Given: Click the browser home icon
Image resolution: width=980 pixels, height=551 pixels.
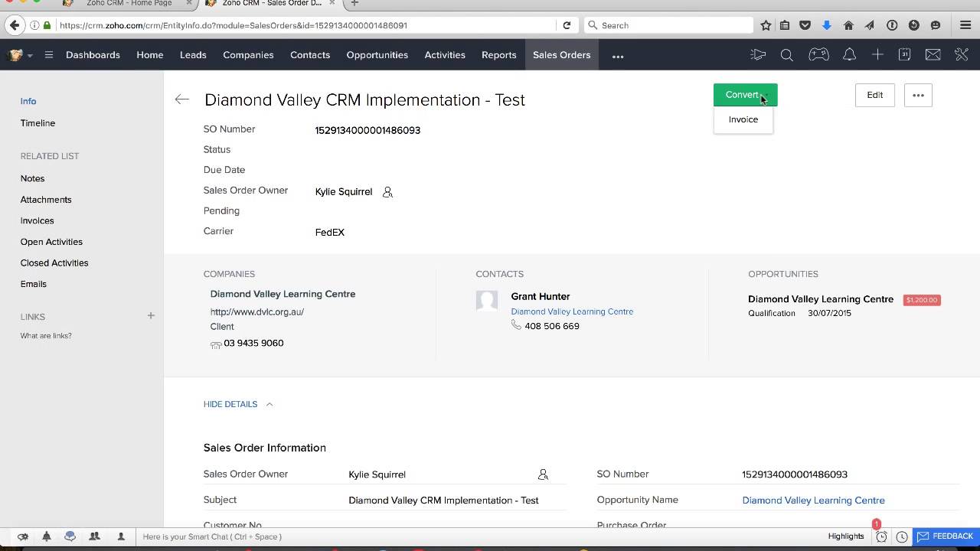Looking at the screenshot, I should [x=848, y=25].
